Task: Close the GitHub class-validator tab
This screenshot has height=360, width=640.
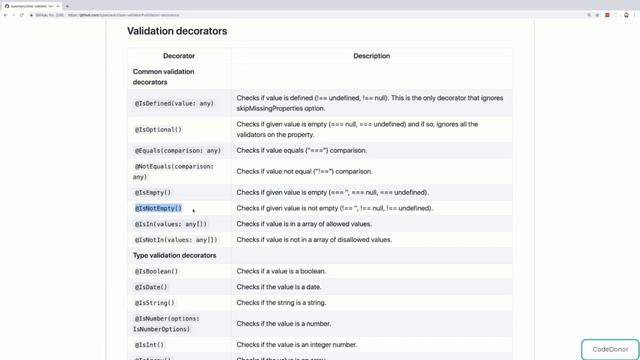Action: coord(58,6)
